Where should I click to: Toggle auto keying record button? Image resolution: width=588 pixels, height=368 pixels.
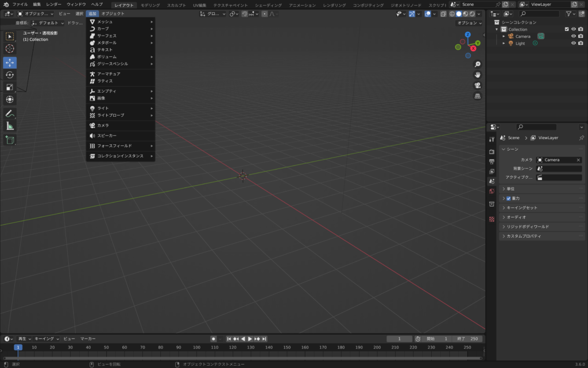[214, 339]
